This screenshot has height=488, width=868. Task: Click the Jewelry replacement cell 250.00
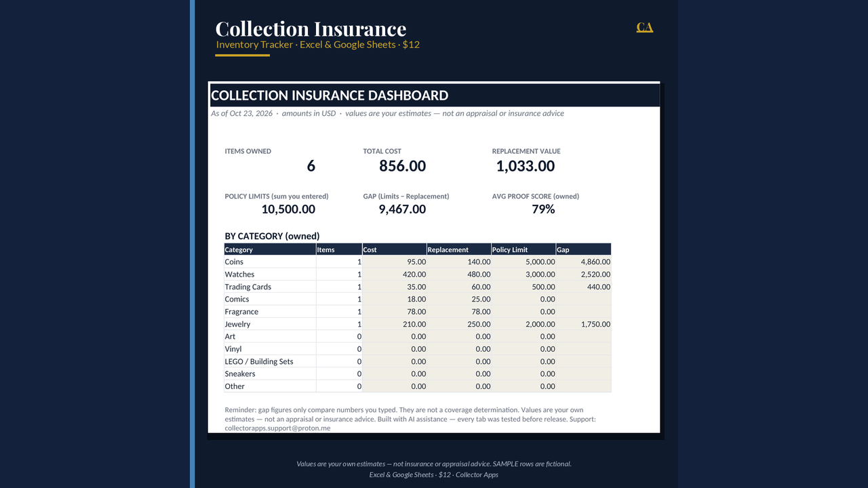pos(459,324)
